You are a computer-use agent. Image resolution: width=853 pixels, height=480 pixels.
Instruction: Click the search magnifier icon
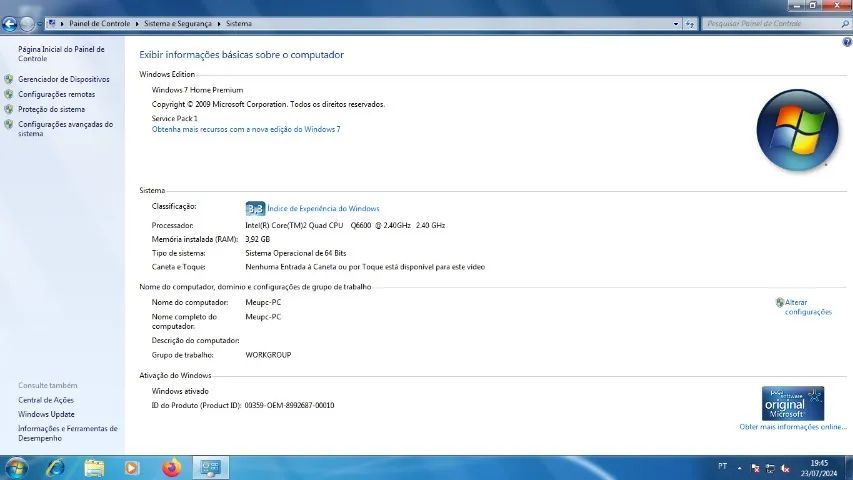pos(845,24)
